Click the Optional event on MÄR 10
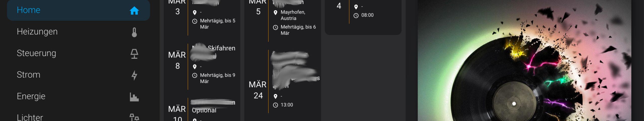This screenshot has height=121, width=644. pyautogui.click(x=204, y=110)
